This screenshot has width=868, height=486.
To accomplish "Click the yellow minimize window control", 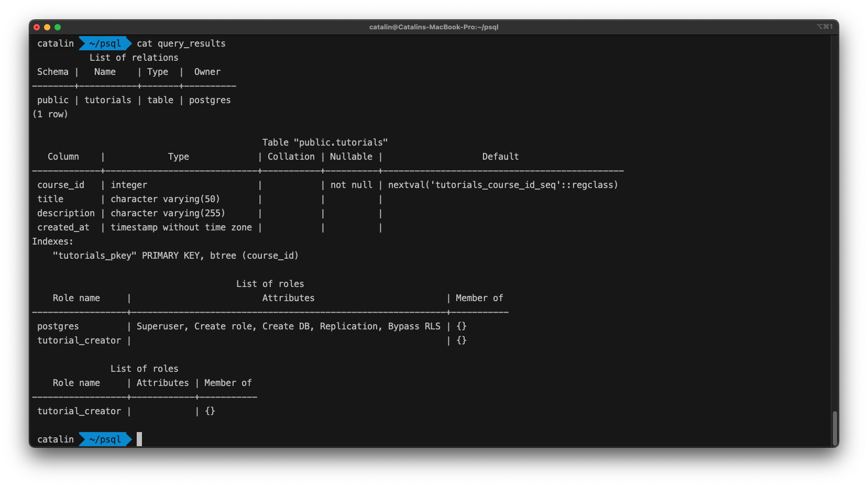I will tap(47, 27).
